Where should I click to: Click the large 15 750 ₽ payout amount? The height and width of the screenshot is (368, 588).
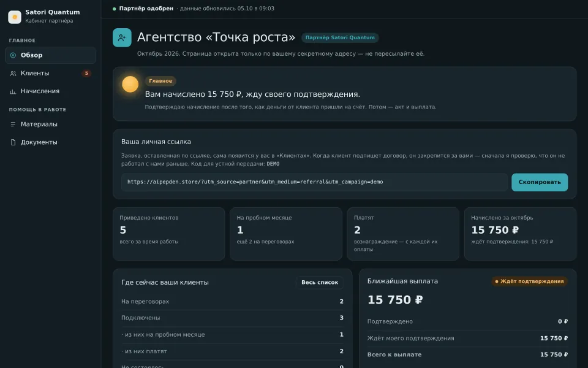[395, 300]
